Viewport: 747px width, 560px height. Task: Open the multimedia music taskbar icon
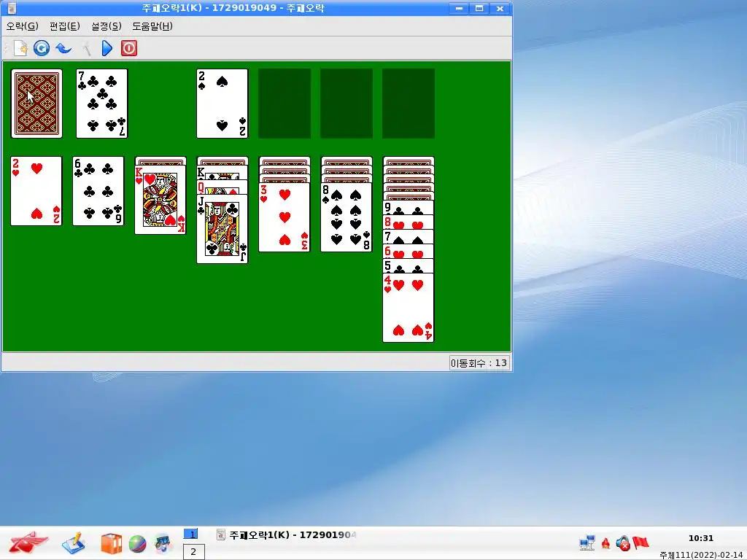click(163, 543)
